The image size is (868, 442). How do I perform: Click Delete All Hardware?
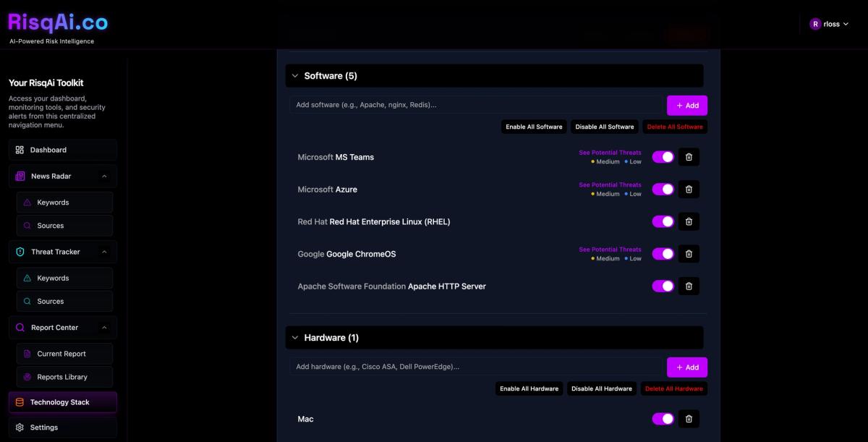coord(674,388)
